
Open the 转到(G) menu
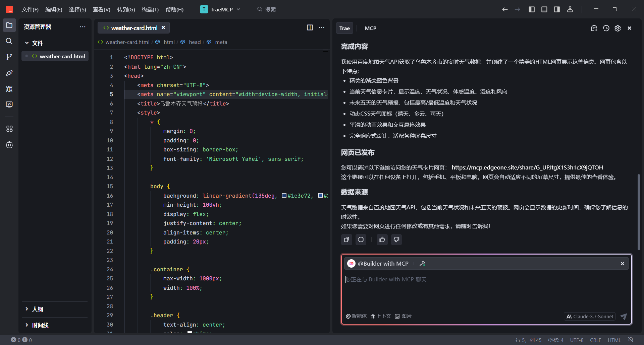pos(126,9)
